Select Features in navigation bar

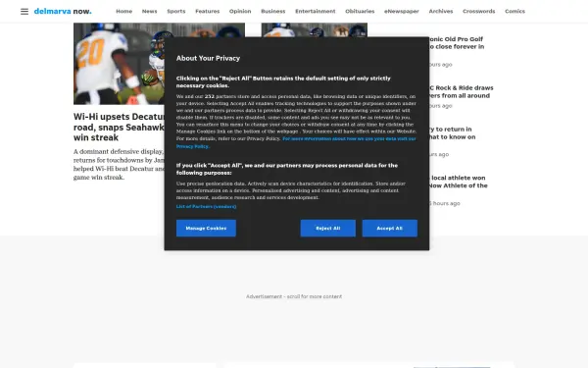pos(208,11)
